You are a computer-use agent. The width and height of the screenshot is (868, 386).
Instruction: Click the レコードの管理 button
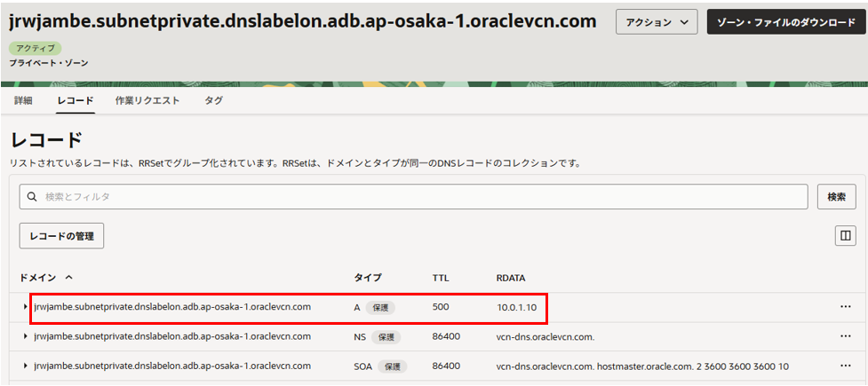62,235
